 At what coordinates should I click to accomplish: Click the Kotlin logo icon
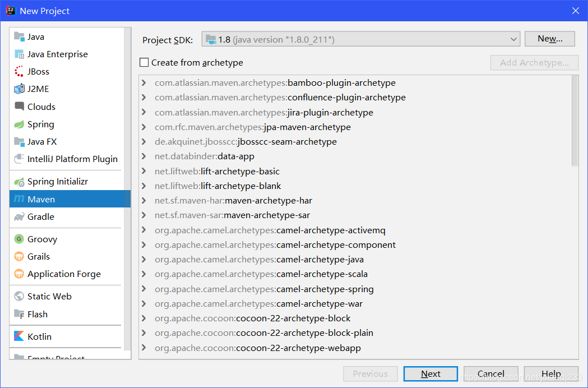pos(19,336)
